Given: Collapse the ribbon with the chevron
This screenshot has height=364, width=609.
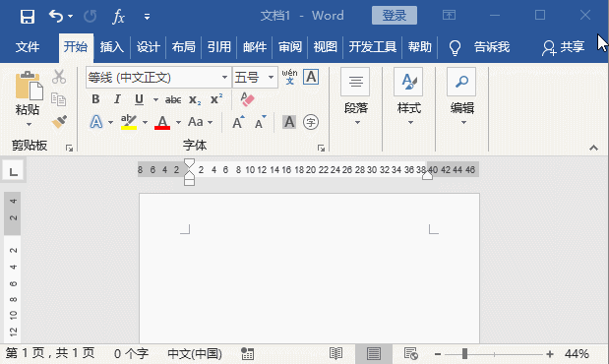Looking at the screenshot, I should tap(593, 148).
